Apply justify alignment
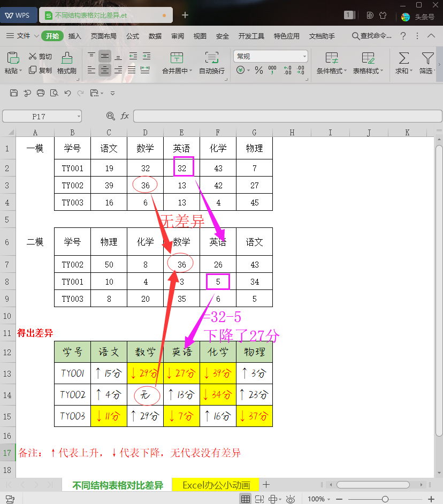Screen dimensions: 443x504 coord(132,70)
